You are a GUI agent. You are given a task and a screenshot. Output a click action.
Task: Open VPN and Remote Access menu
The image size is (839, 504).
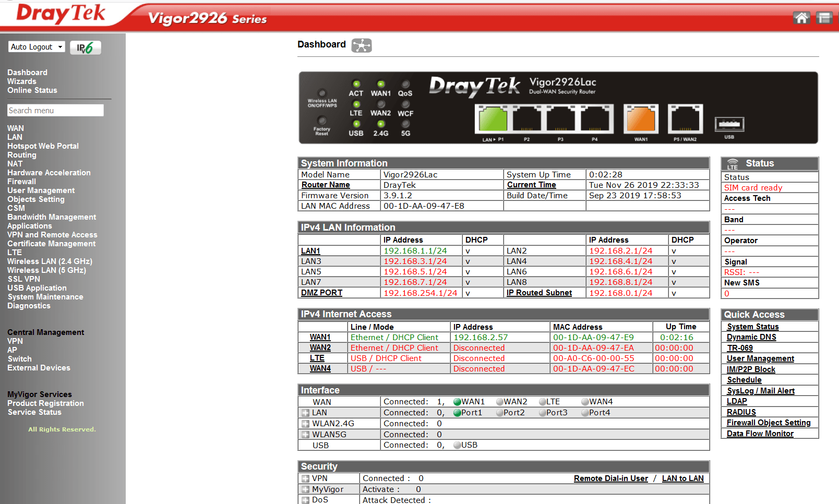52,235
